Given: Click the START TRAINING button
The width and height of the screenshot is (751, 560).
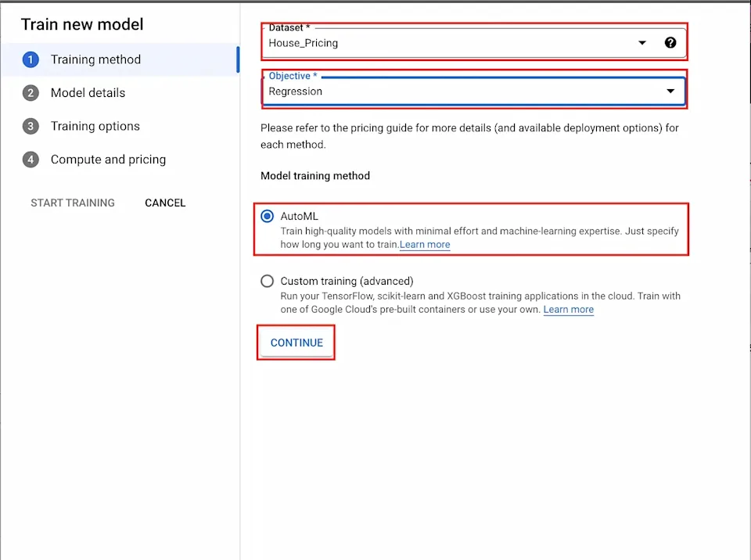Looking at the screenshot, I should [x=73, y=203].
